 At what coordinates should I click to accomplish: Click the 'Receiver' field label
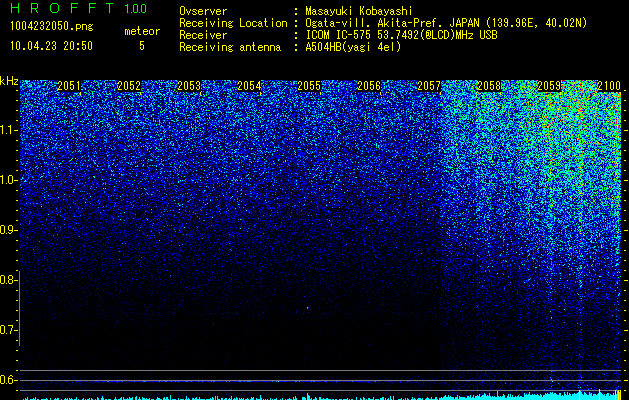[x=203, y=35]
